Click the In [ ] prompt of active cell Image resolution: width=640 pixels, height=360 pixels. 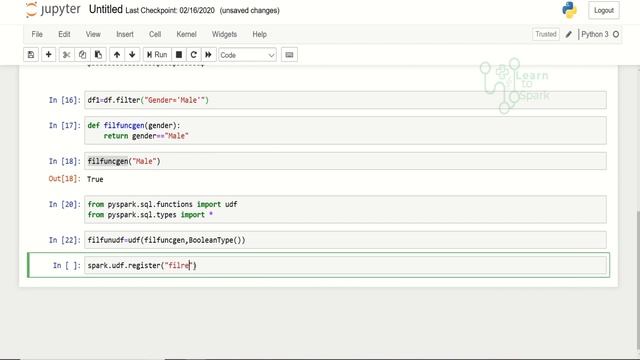coord(67,265)
